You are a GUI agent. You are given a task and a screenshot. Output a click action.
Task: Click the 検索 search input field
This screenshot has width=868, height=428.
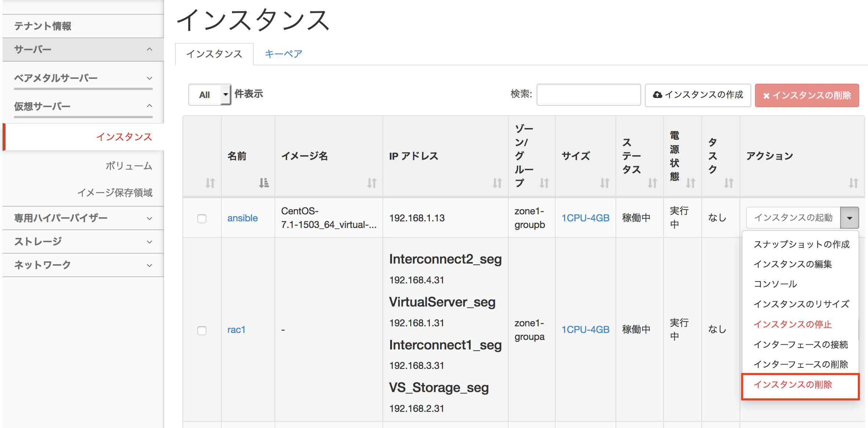point(588,95)
